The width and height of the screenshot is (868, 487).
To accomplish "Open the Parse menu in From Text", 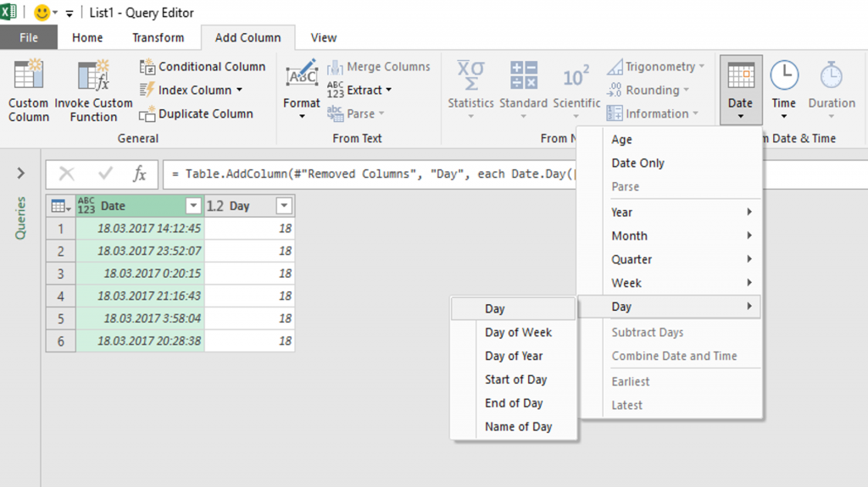I will pos(355,114).
